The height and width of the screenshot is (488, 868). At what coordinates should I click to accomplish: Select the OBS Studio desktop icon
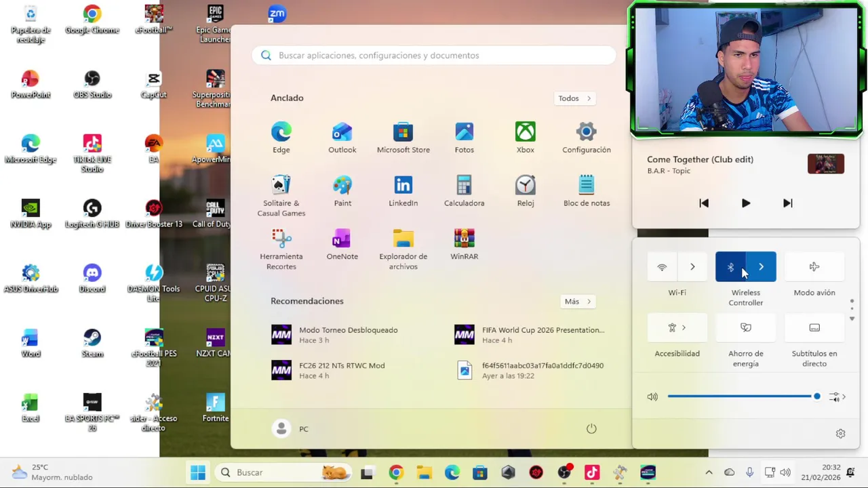coord(92,85)
